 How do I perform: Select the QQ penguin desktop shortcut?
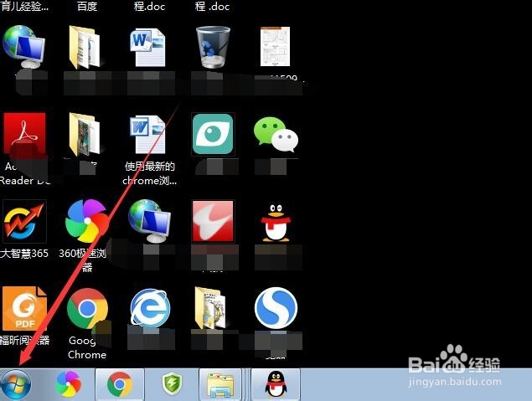tap(276, 223)
